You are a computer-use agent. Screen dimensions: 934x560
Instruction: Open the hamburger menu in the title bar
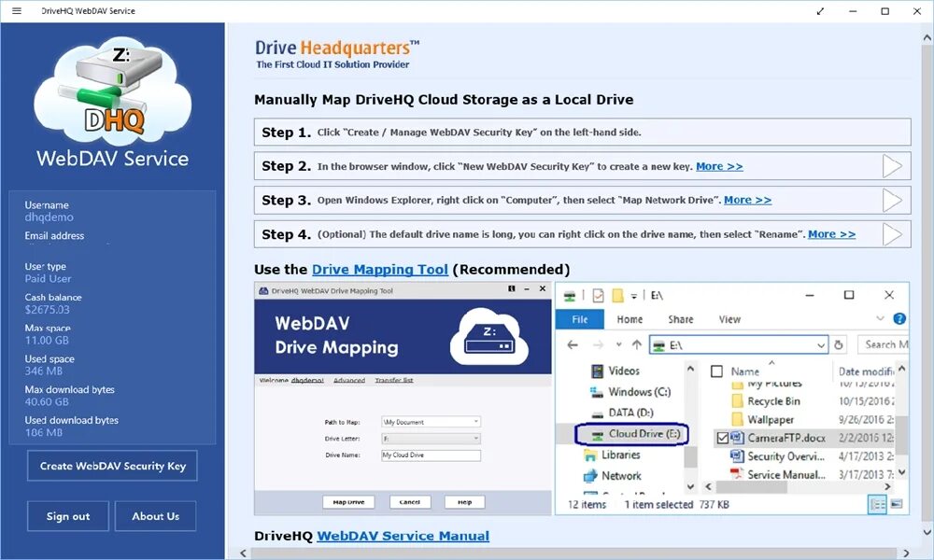(x=17, y=10)
